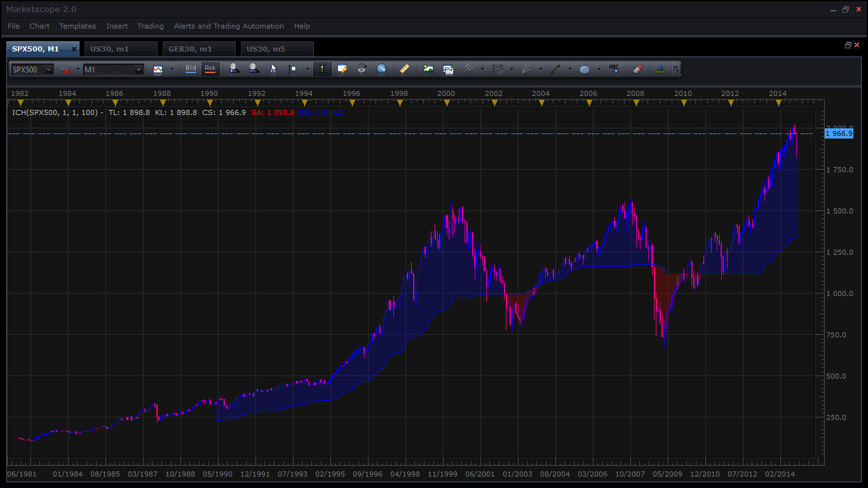This screenshot has width=868, height=488.
Task: Select the Andrews pitchfork drawing tool
Action: tap(468, 69)
